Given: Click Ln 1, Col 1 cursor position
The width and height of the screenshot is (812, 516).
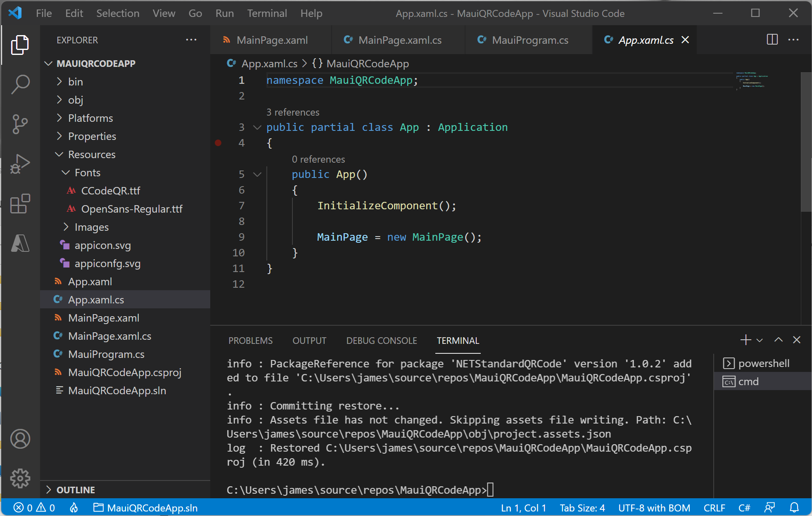Looking at the screenshot, I should 523,508.
